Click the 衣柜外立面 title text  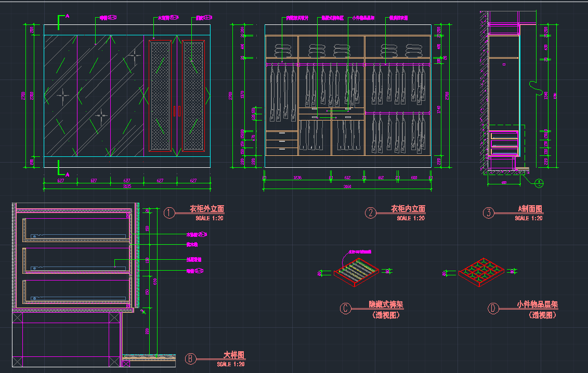pos(207,209)
